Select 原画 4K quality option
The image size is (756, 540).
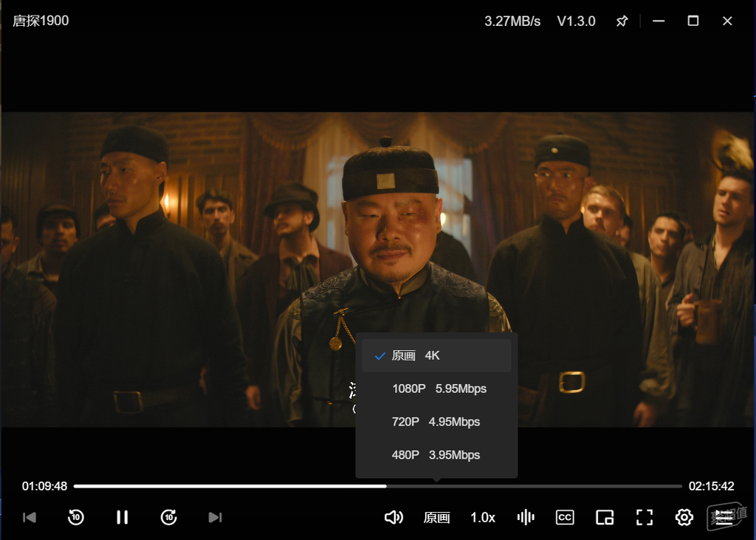pyautogui.click(x=436, y=355)
